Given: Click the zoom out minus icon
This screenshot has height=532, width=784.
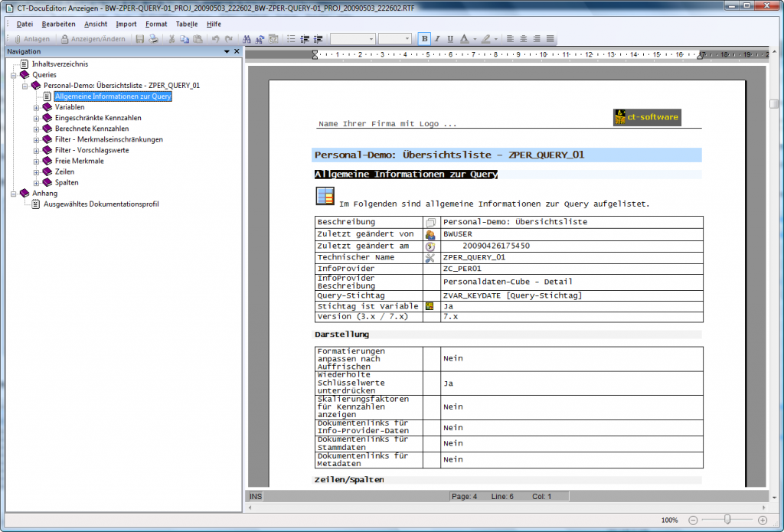Looking at the screenshot, I should (693, 520).
